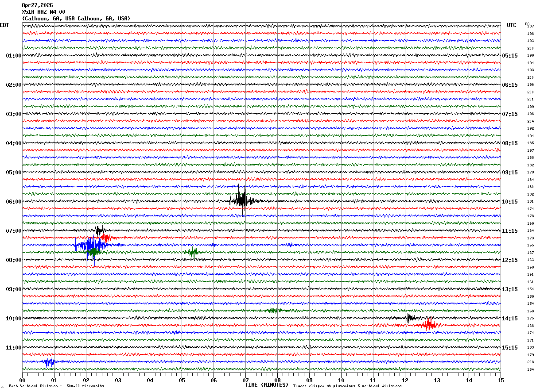Click the large black seismic burst at 06:00 row
This screenshot has height=392, width=536.
point(242,200)
